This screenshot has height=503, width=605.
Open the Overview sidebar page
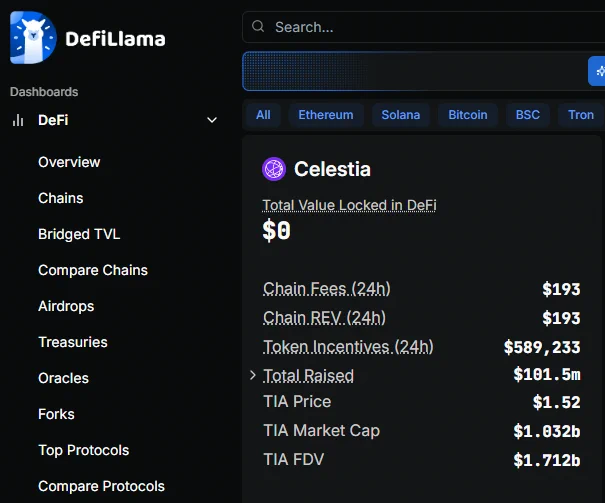click(69, 162)
